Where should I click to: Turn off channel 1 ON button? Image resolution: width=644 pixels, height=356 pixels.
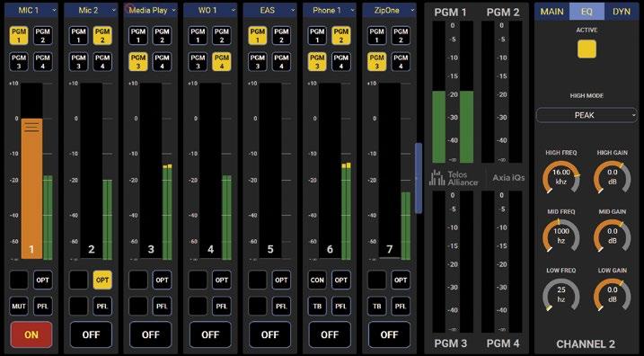pyautogui.click(x=31, y=334)
